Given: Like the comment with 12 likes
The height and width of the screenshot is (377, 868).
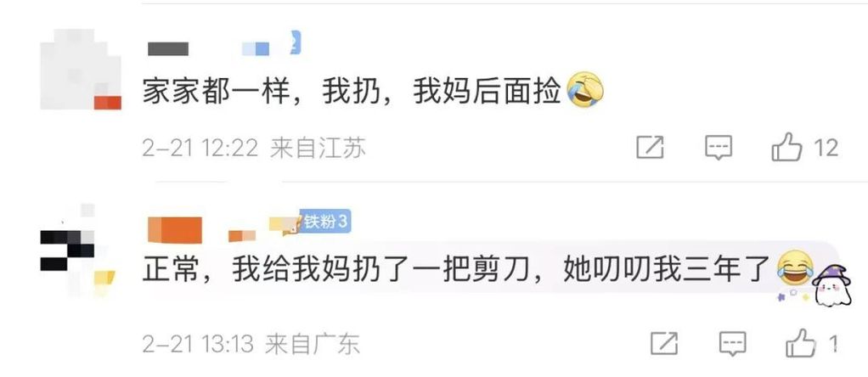Looking at the screenshot, I should coord(786,147).
